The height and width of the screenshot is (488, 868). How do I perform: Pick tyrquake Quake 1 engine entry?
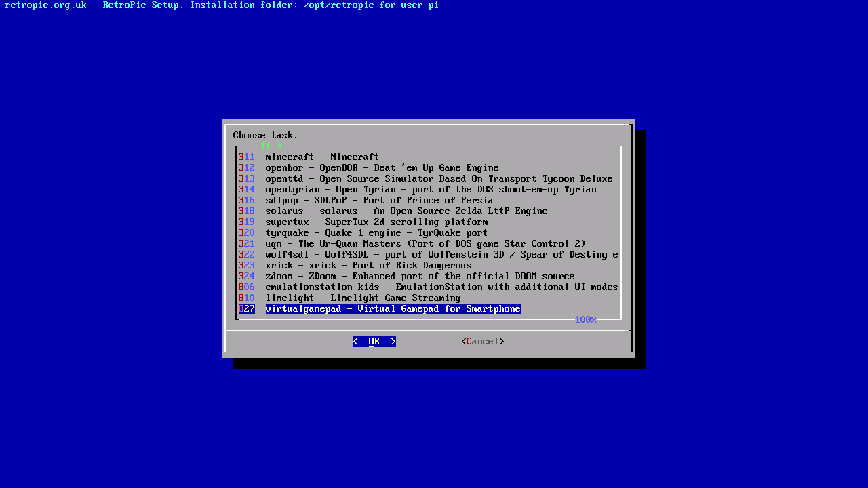376,233
